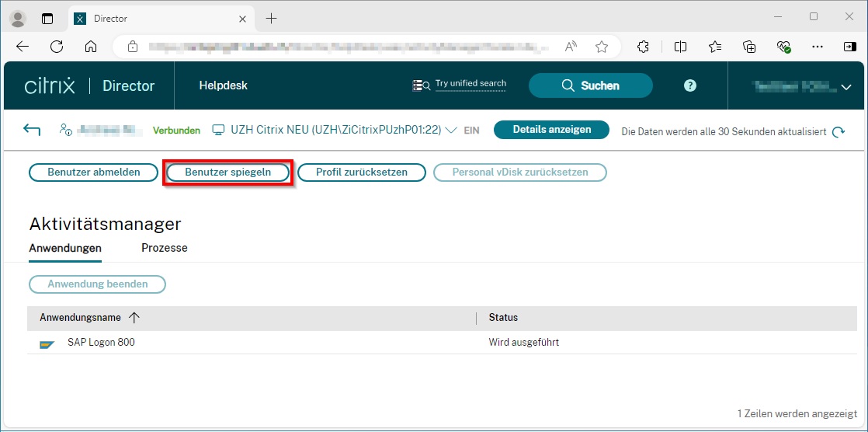Open the user account dropdown menu
868x432 pixels.
[846, 88]
